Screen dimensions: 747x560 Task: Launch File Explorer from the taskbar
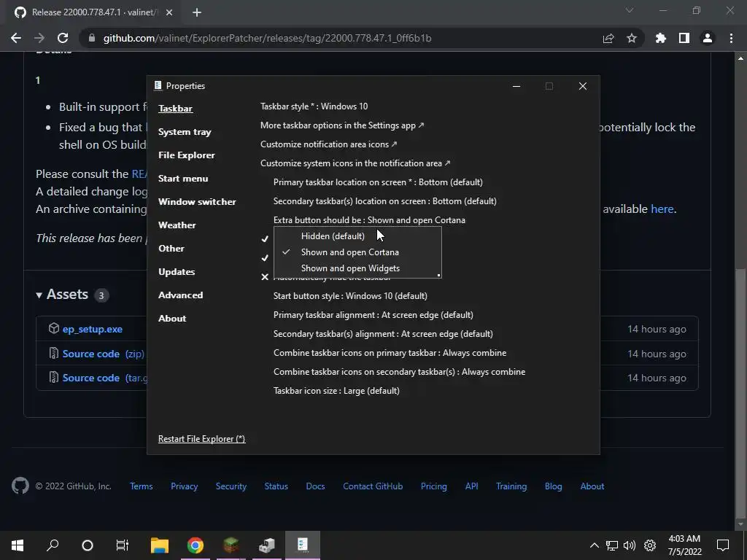tap(160, 545)
